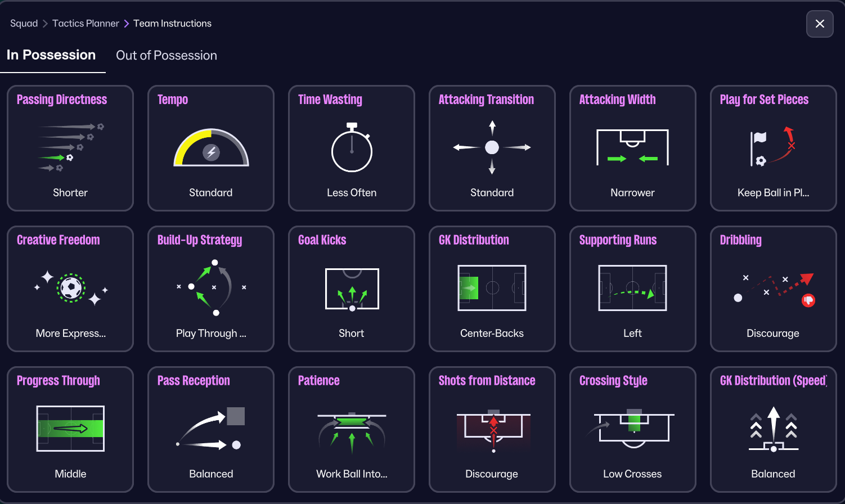Click the Passing Directness arrows icon
This screenshot has height=504, width=845.
pyautogui.click(x=70, y=147)
